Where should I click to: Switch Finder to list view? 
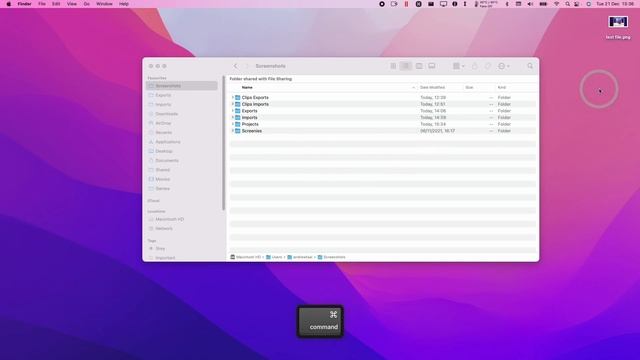tap(406, 66)
